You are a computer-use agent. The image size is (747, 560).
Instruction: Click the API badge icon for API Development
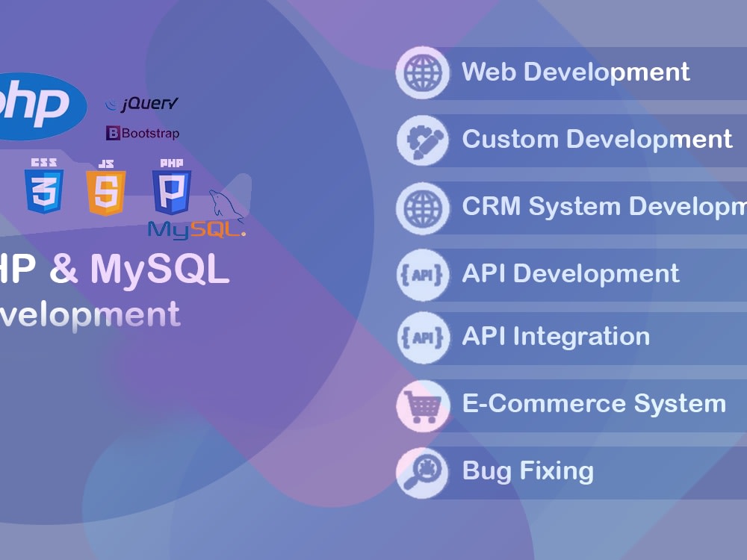click(x=422, y=274)
